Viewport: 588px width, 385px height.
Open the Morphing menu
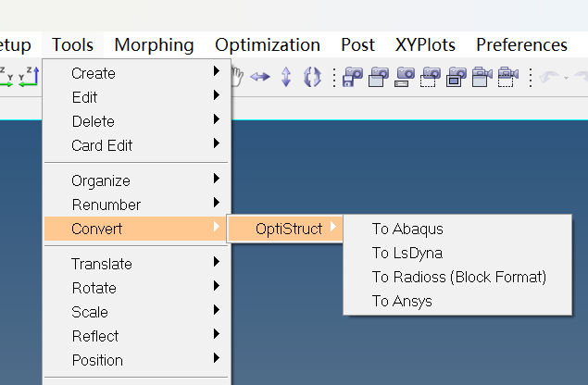coord(154,45)
